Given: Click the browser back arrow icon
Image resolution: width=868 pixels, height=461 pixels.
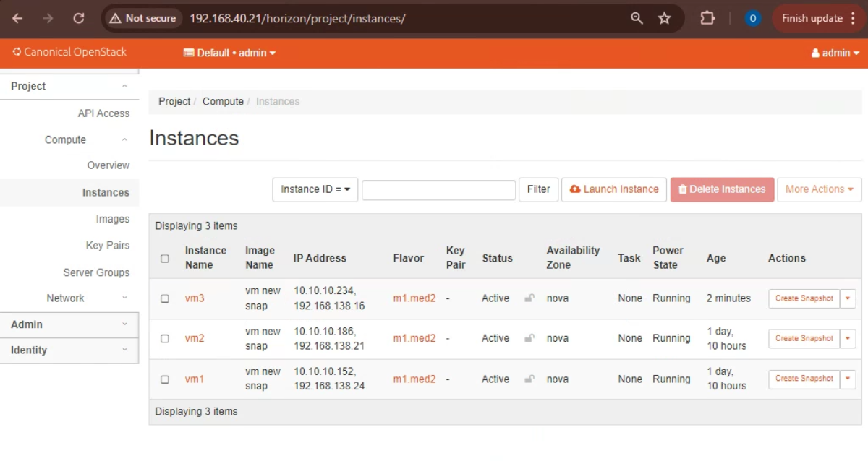Looking at the screenshot, I should [17, 18].
